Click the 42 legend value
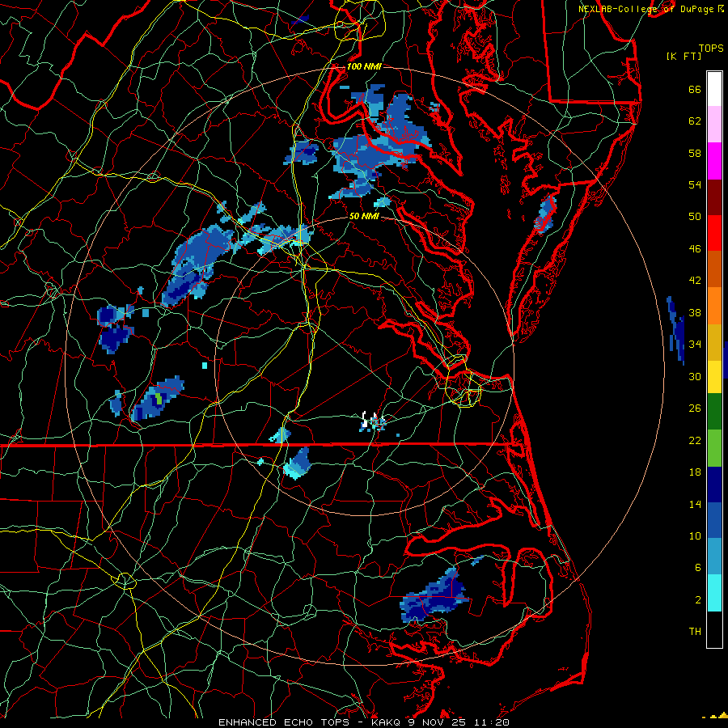728x728 pixels. click(695, 280)
